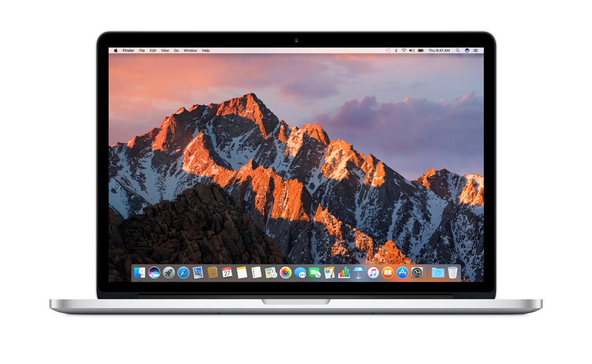The width and height of the screenshot is (592, 364).
Task: Open Wi-Fi status menu
Action: tap(404, 50)
